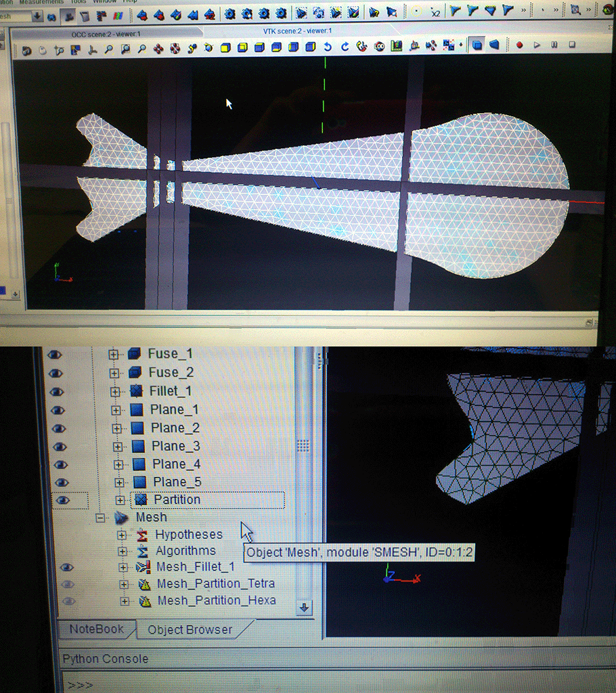Click the Reset view icon
Screen dimensions: 616x693
pos(361,47)
